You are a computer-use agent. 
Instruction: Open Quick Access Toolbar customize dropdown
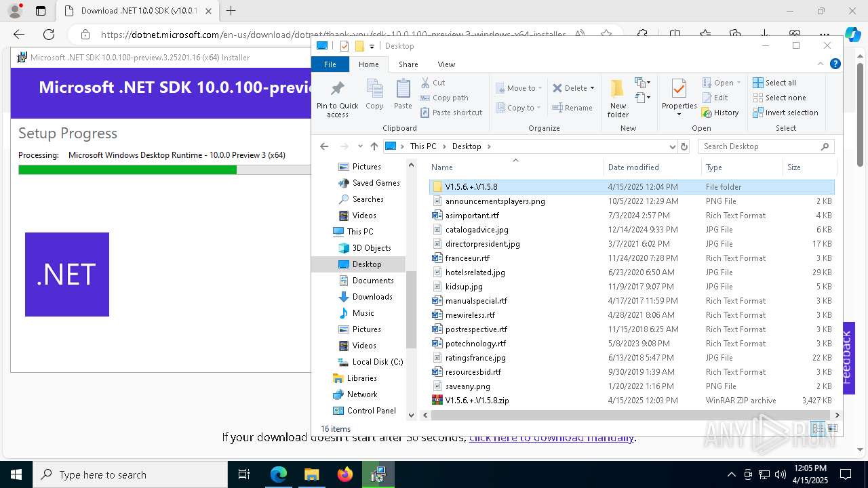tap(372, 46)
